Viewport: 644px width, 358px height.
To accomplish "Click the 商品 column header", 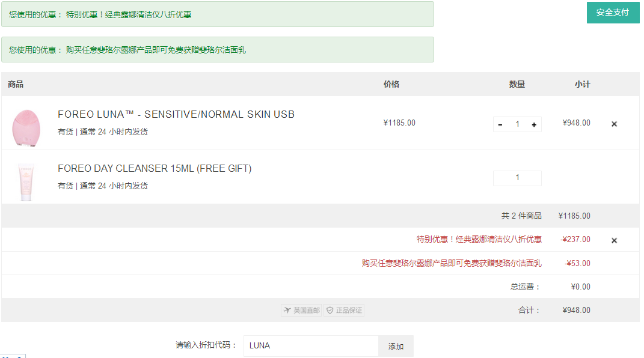I will point(16,85).
